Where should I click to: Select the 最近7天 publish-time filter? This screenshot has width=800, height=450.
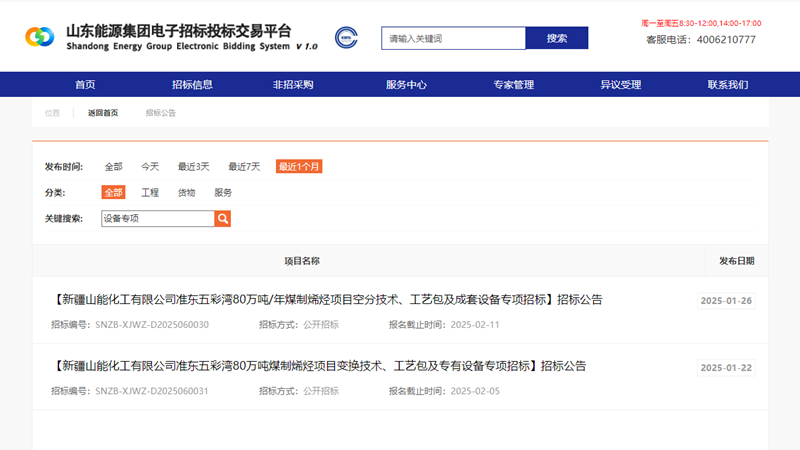[244, 166]
